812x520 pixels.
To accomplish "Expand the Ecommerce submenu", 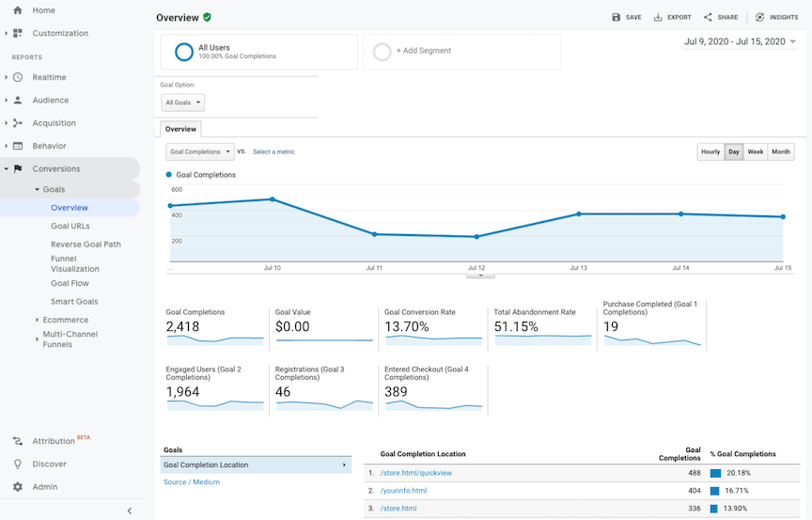I will (x=37, y=320).
